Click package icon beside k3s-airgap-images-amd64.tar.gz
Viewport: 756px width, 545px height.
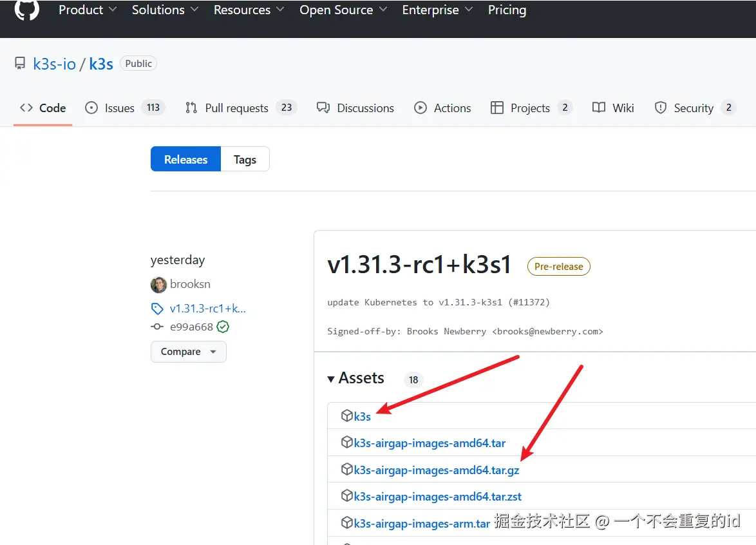(347, 469)
